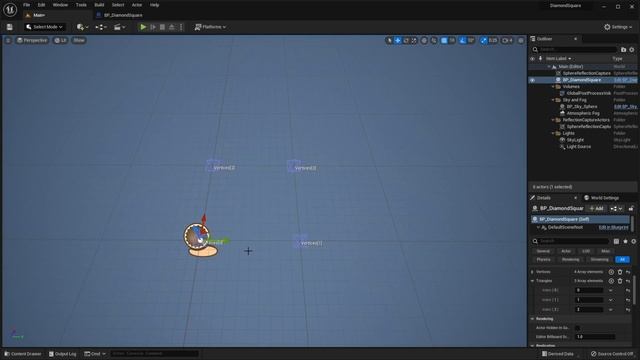
Task: Toggle scale snapping
Action: [484, 40]
